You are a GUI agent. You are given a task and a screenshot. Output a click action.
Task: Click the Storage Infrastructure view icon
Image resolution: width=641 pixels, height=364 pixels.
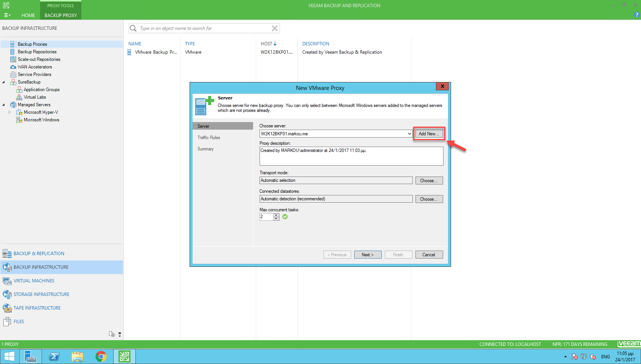point(7,294)
